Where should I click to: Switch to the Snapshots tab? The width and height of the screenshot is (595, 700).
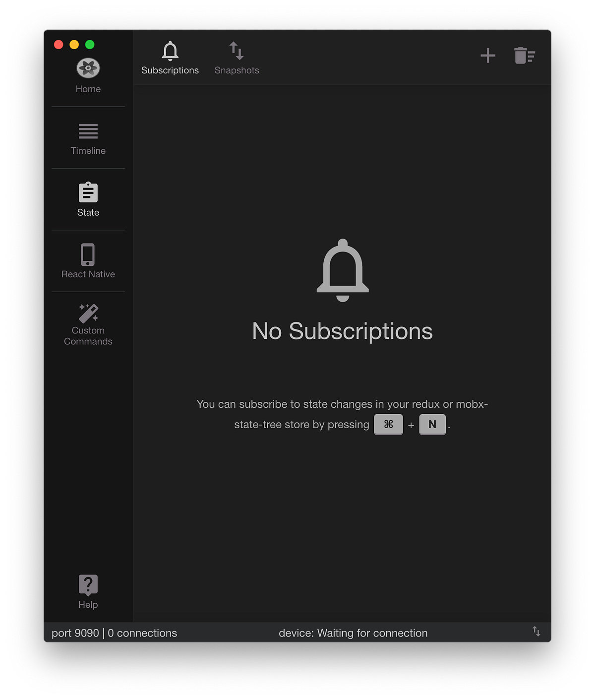click(237, 58)
